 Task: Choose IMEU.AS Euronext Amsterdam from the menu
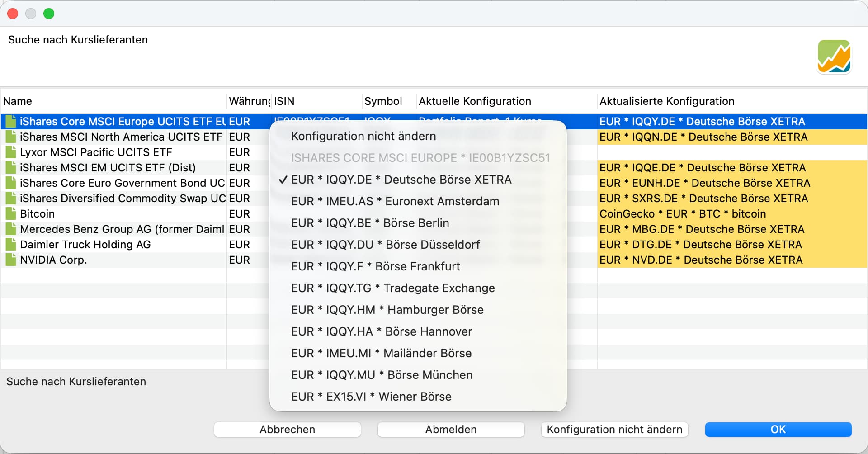point(395,201)
